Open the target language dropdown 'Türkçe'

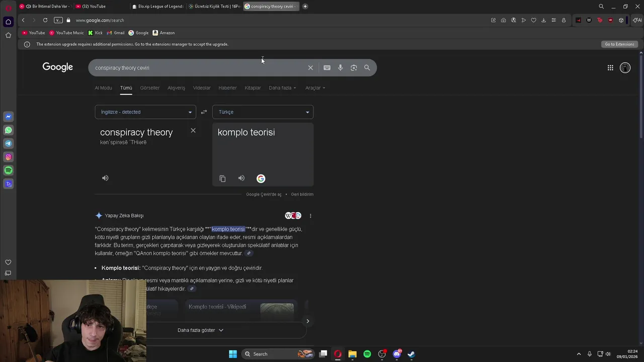263,112
